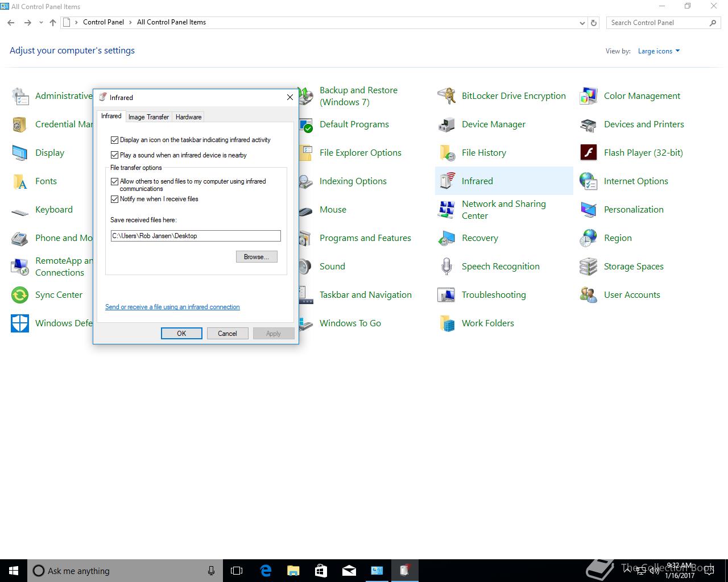
Task: Open the Programs and Features item
Action: tap(365, 238)
